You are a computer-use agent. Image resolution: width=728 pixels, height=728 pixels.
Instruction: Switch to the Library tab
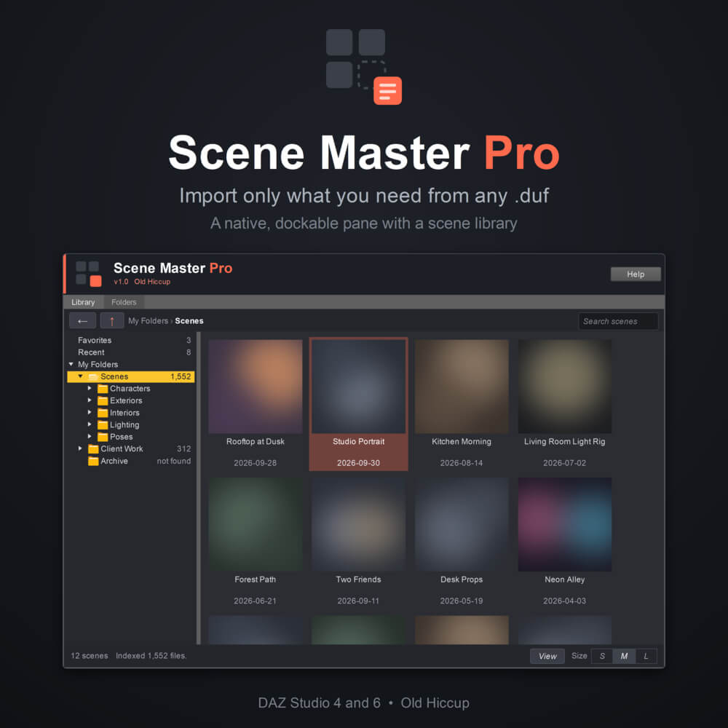click(x=83, y=302)
